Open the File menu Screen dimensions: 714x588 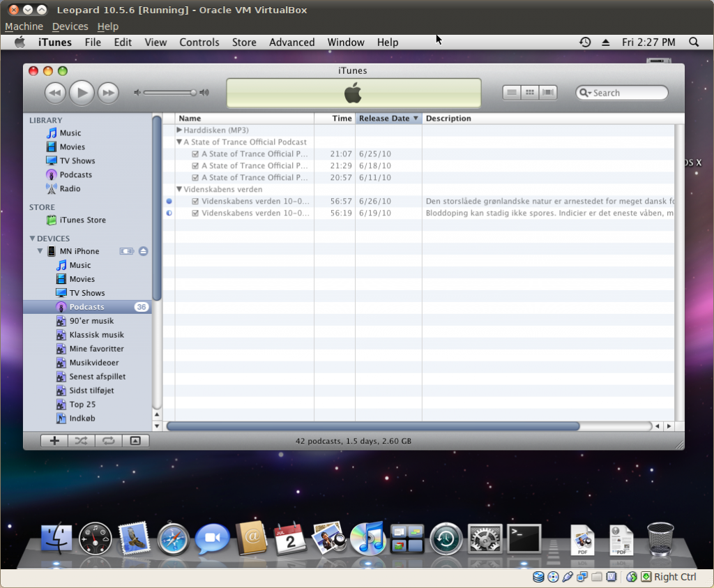tap(93, 43)
